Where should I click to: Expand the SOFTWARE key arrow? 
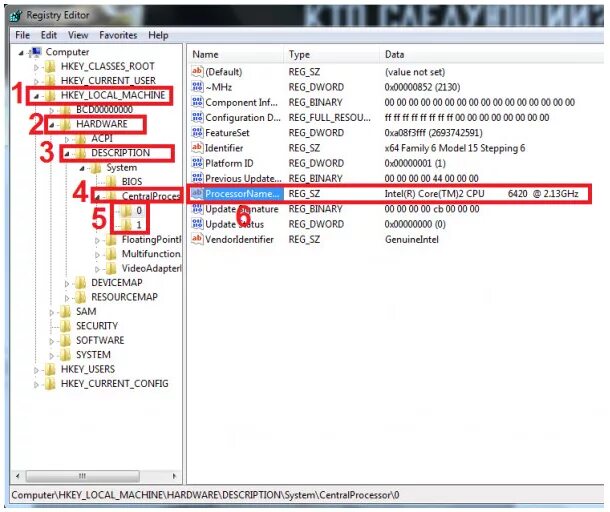coord(51,341)
